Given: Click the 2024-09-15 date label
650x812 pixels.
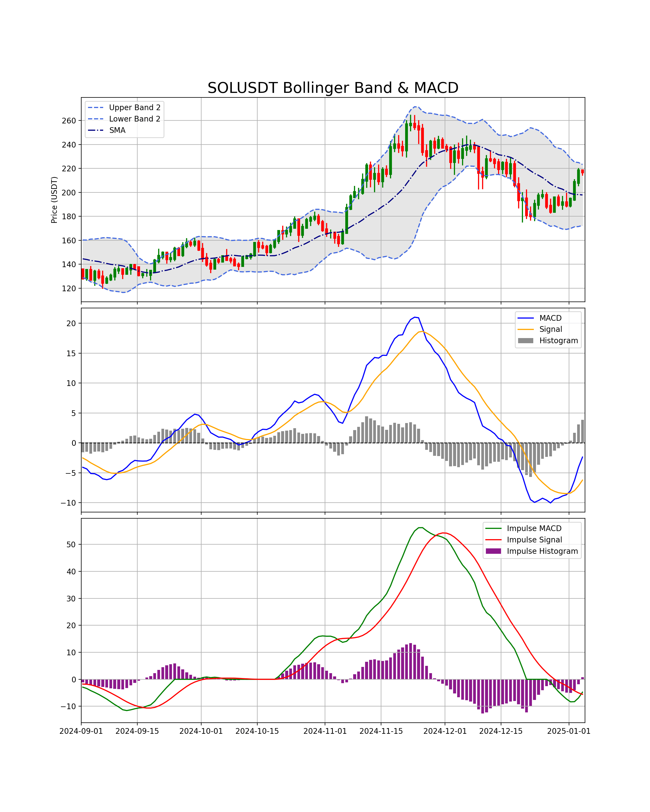Looking at the screenshot, I should (x=137, y=731).
